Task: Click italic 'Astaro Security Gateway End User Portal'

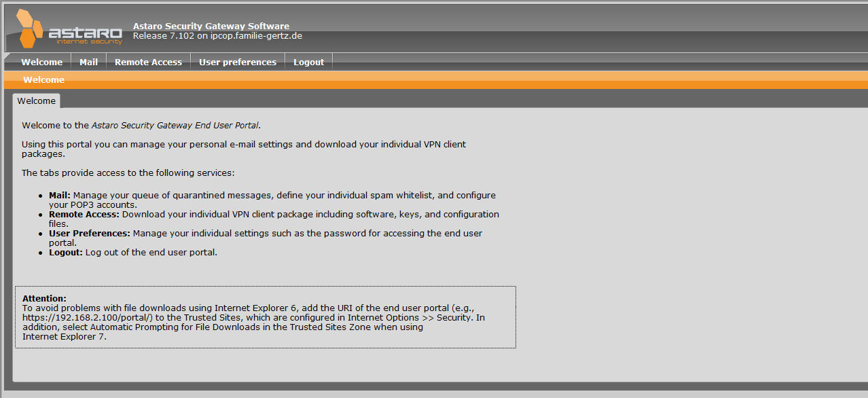Action: pyautogui.click(x=175, y=125)
